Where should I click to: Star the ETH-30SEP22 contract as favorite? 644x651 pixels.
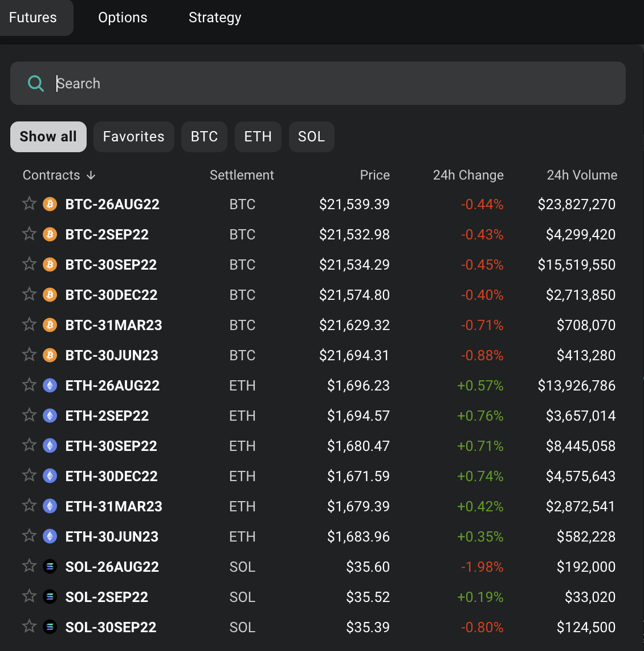point(29,445)
